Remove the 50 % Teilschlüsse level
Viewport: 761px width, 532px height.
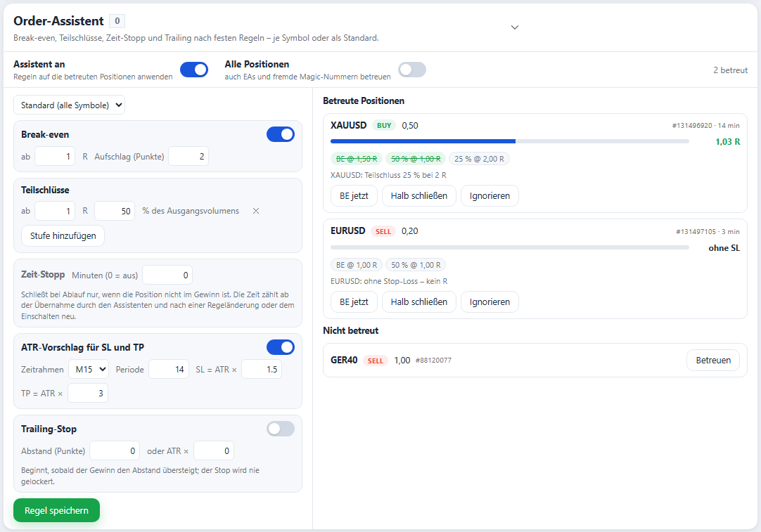(256, 211)
